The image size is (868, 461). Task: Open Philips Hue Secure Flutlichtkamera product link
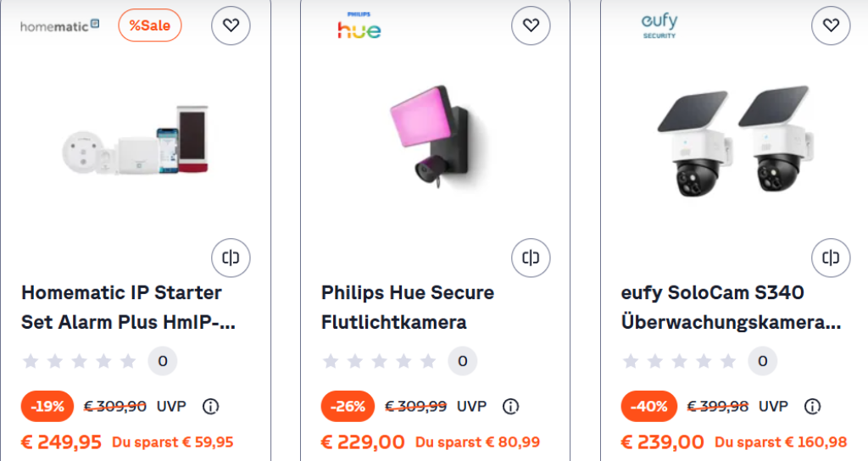[x=407, y=308]
